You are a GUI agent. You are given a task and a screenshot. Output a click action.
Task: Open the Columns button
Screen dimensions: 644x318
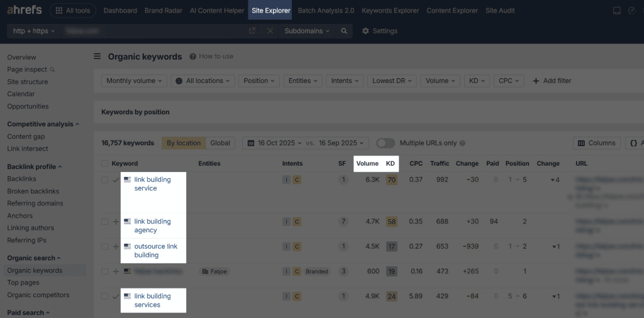click(x=597, y=143)
